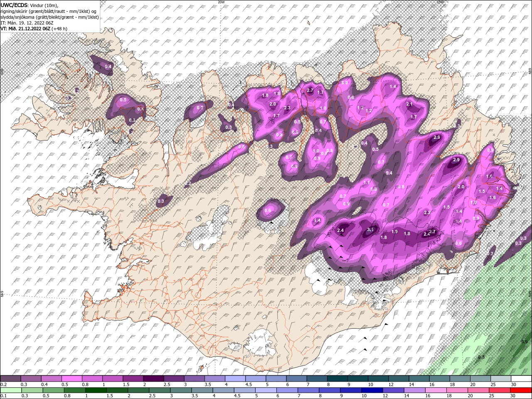Screen dimensions: 532x399
Task: Select the 2.1 value label on the map
Action: point(409,104)
